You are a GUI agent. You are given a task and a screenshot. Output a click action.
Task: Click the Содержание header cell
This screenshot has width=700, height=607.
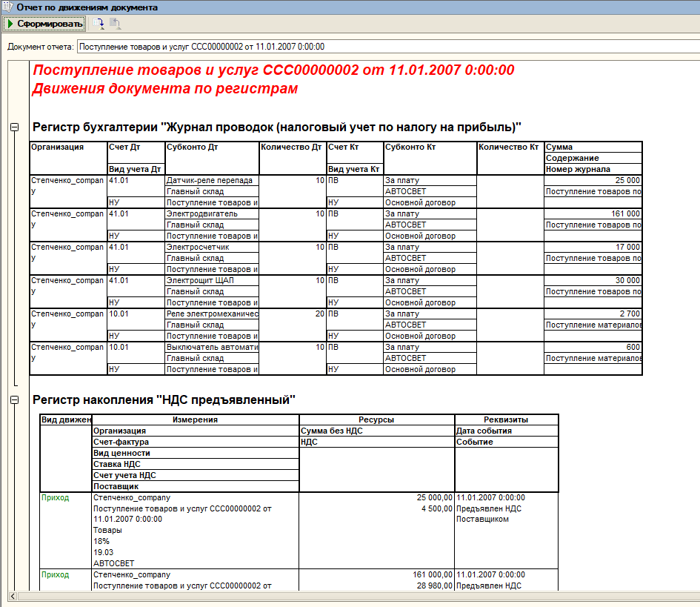pos(593,158)
